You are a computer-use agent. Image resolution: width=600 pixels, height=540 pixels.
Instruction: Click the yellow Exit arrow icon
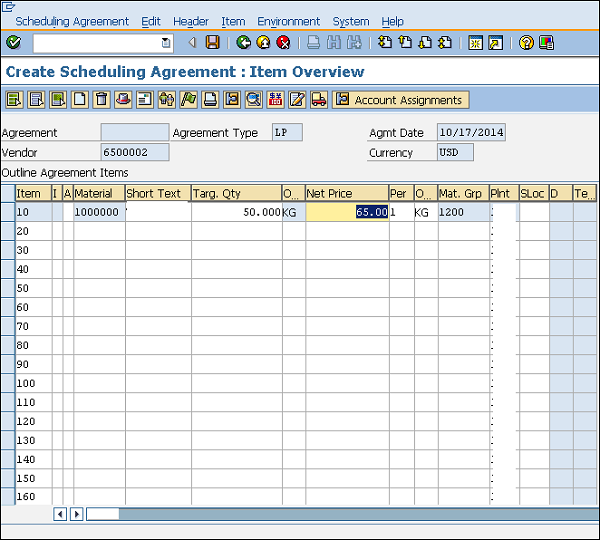pos(263,42)
